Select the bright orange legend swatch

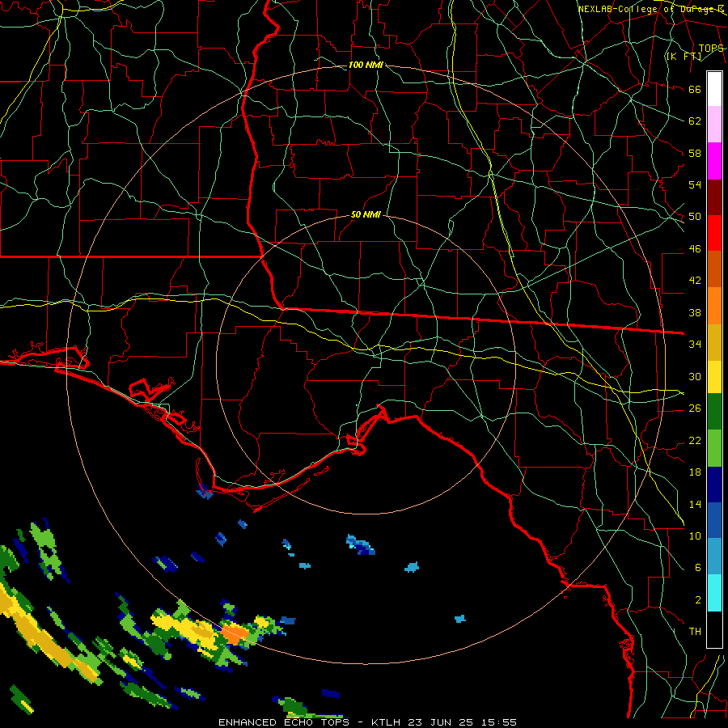click(714, 306)
